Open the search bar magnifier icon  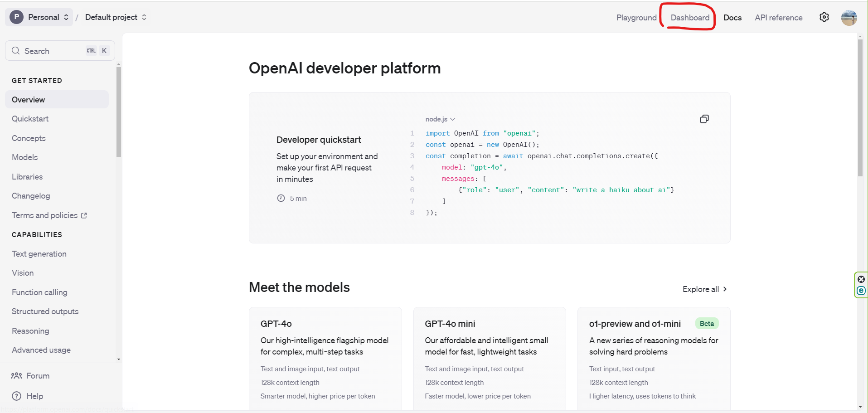click(16, 50)
